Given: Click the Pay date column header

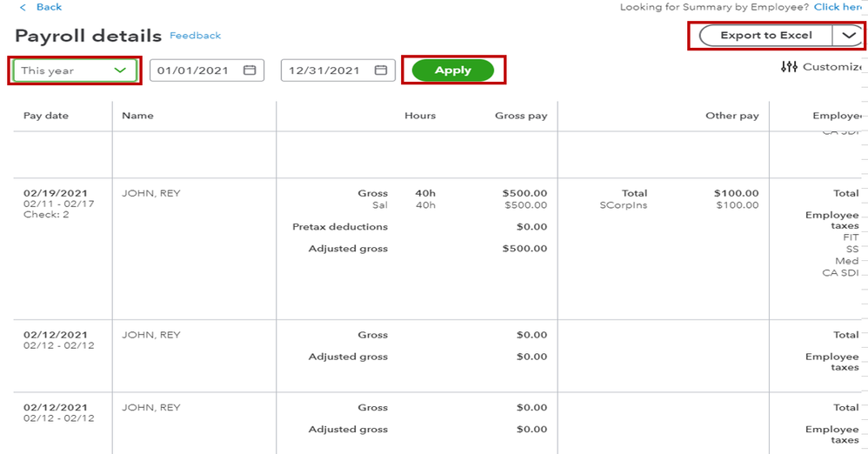Looking at the screenshot, I should pos(46,116).
